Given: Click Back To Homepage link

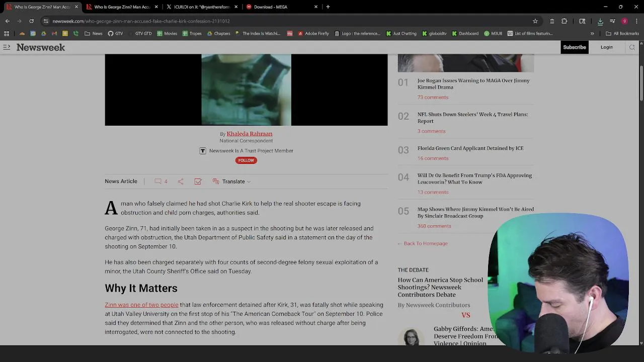Looking at the screenshot, I should click(423, 243).
